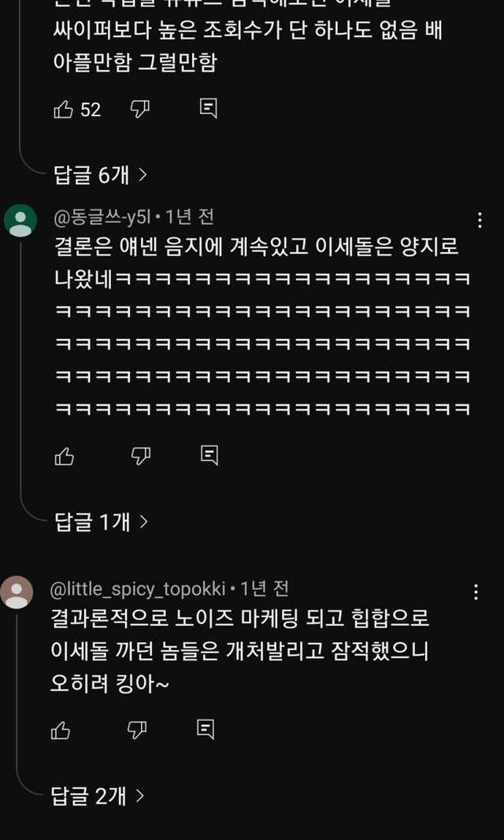Reply to @little_spicy_topokki's comment

206,730
